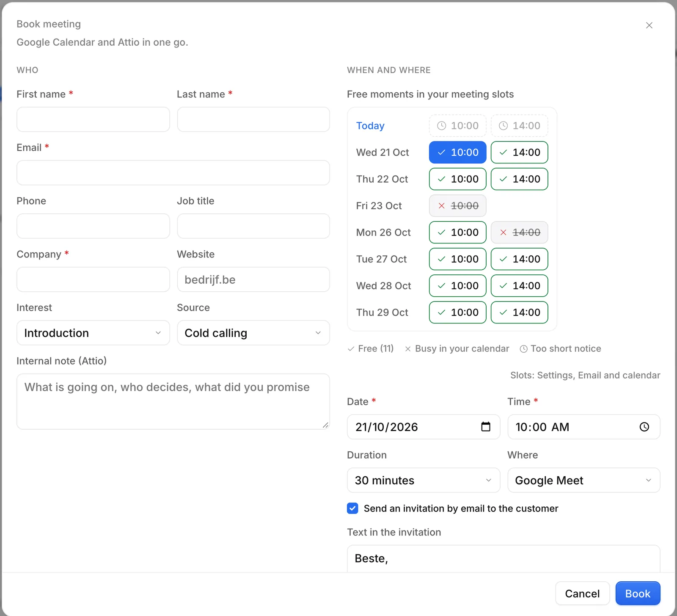The width and height of the screenshot is (677, 616).
Task: Click the resize handle of Internal note textarea
Action: point(325,425)
